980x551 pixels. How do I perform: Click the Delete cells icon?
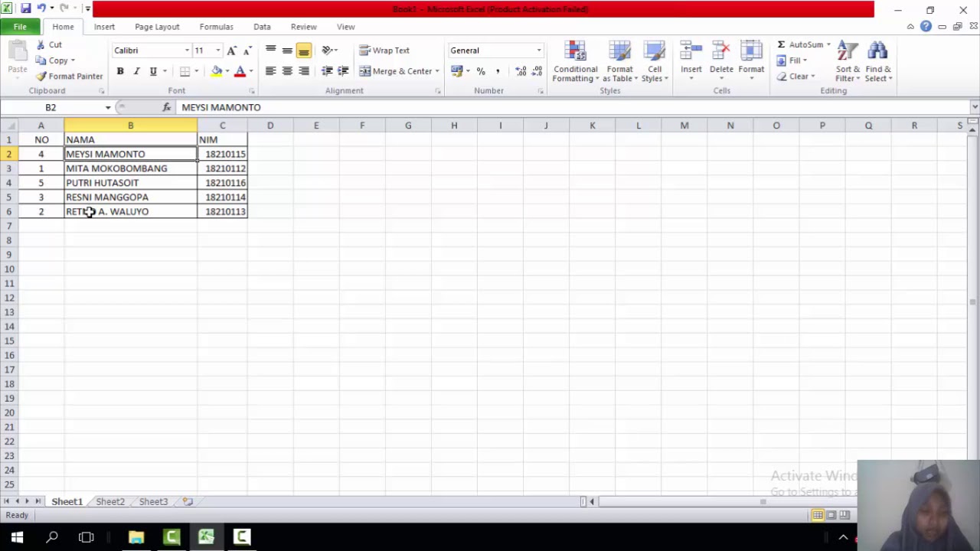click(721, 52)
